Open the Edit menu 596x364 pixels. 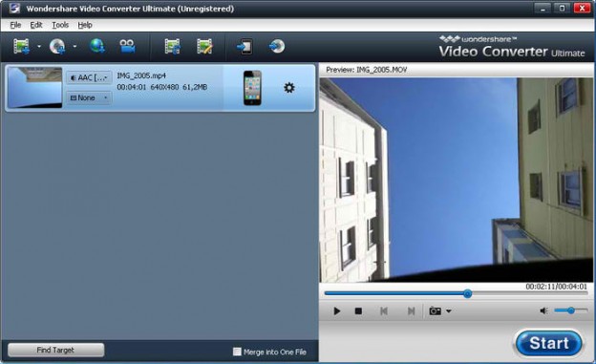tap(36, 25)
